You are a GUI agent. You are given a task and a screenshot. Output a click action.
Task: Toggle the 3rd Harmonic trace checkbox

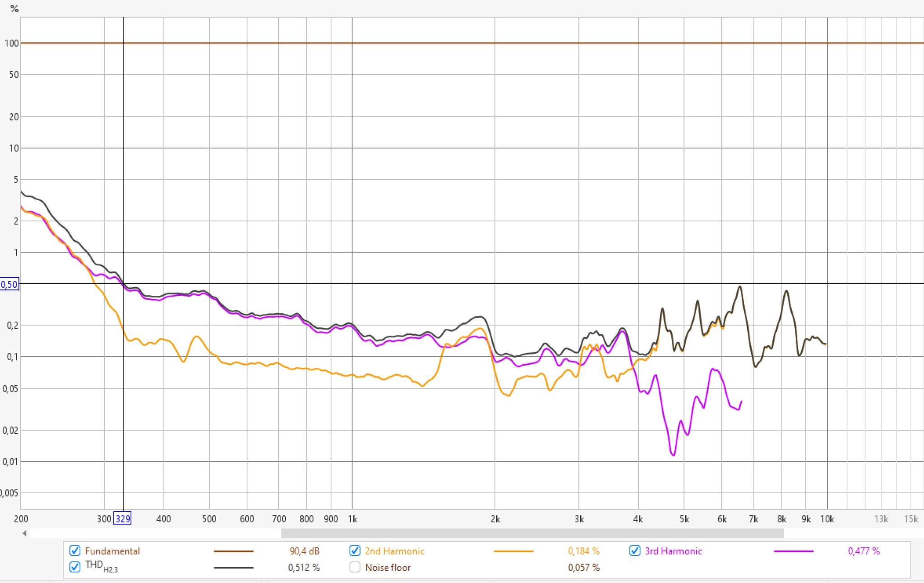(x=635, y=551)
